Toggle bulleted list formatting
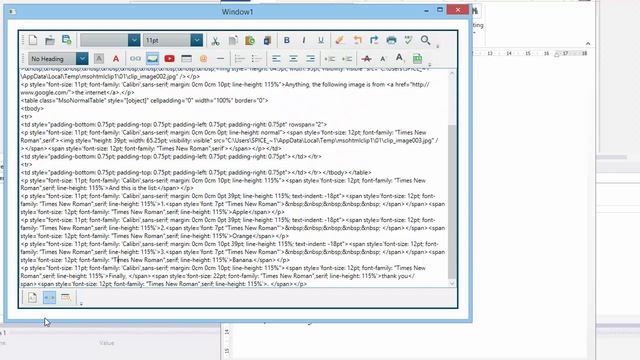 pyautogui.click(x=257, y=59)
